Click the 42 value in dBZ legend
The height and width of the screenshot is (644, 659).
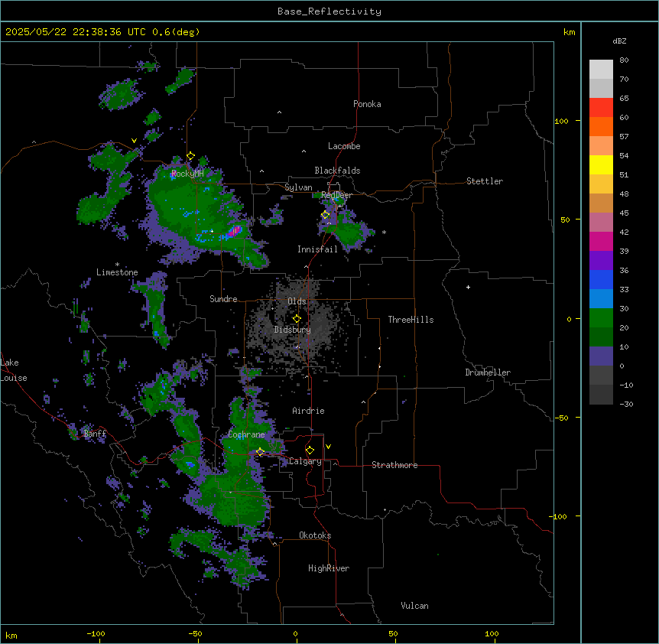click(624, 232)
